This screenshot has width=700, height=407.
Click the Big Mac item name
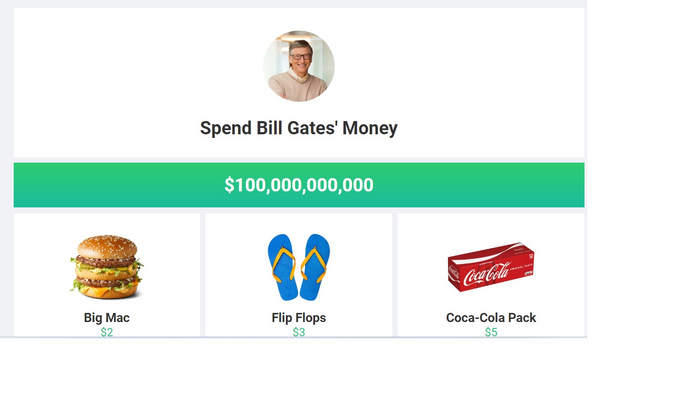106,318
